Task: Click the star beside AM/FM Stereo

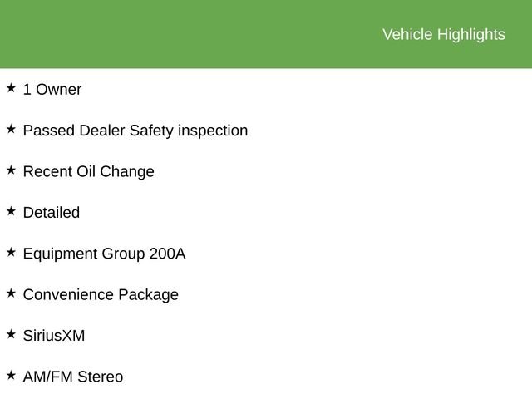Action: click(11, 375)
